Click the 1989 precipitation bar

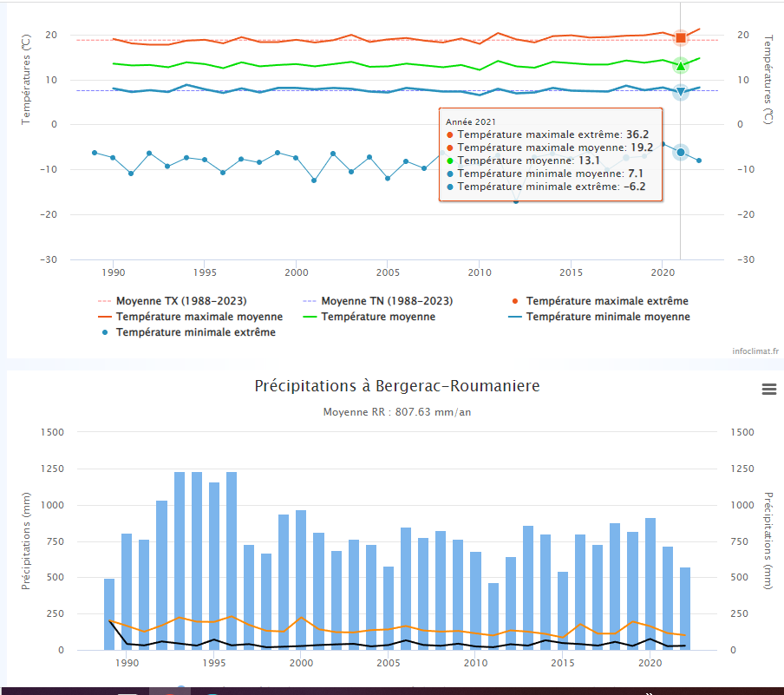click(109, 614)
